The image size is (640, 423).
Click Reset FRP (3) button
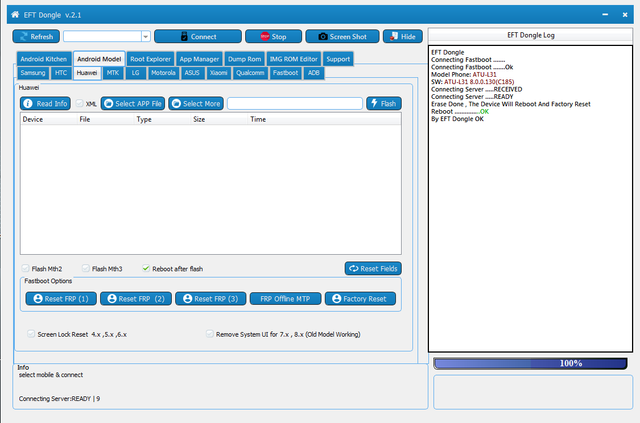point(211,298)
